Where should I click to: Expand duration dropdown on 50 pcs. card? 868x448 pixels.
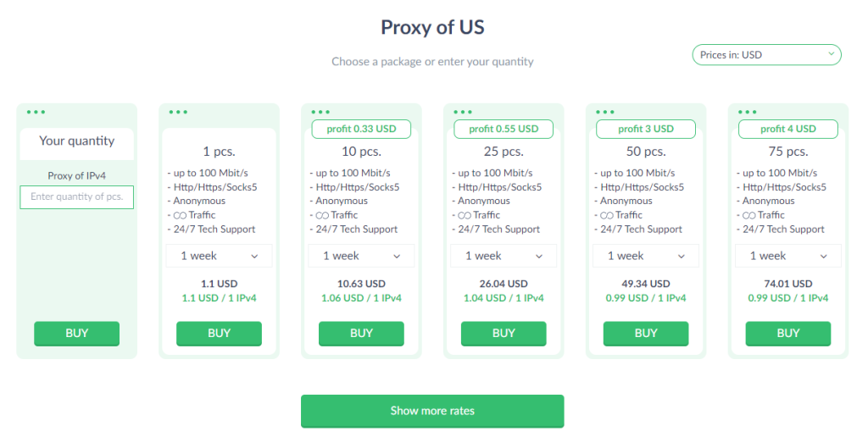click(646, 256)
